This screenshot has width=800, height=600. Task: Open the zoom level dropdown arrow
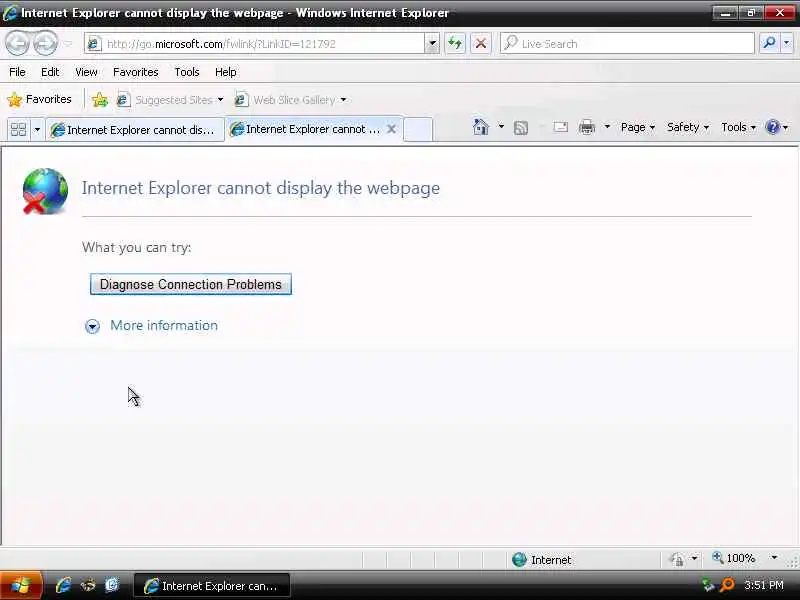774,558
